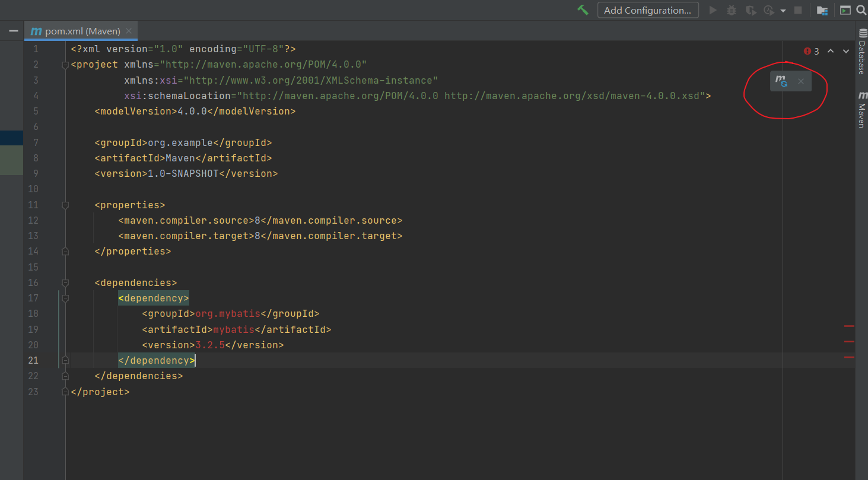Click the red error indicator showing 3
868x480 pixels.
point(811,52)
